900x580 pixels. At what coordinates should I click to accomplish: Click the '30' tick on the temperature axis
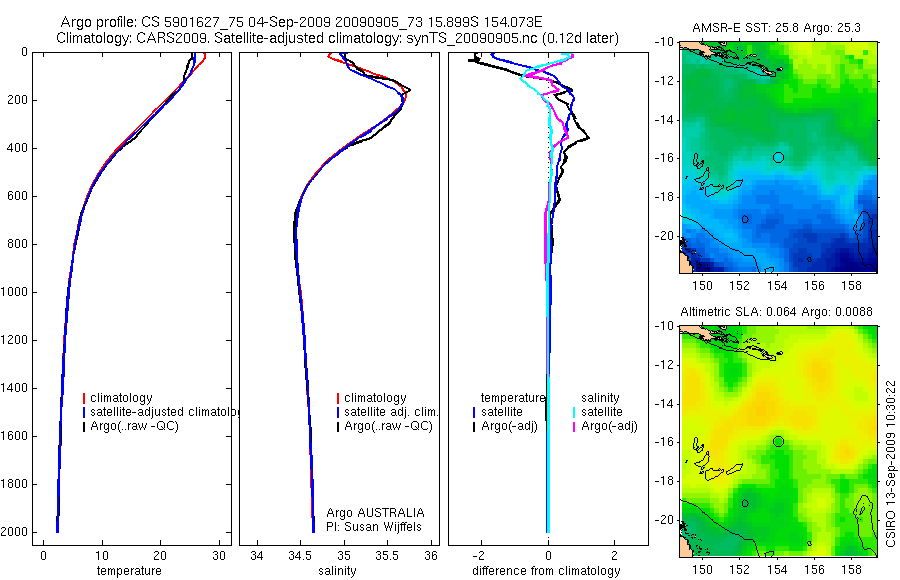[219, 556]
